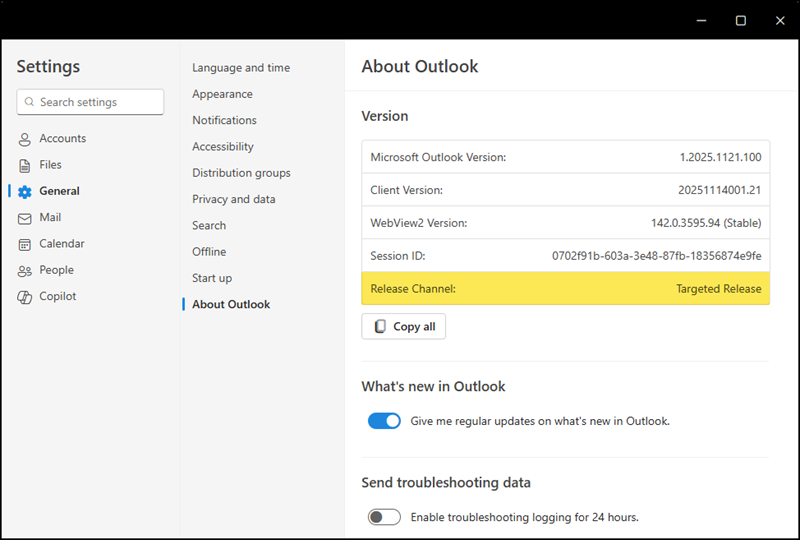This screenshot has height=540, width=800.
Task: Go to Accessibility settings
Action: click(222, 146)
